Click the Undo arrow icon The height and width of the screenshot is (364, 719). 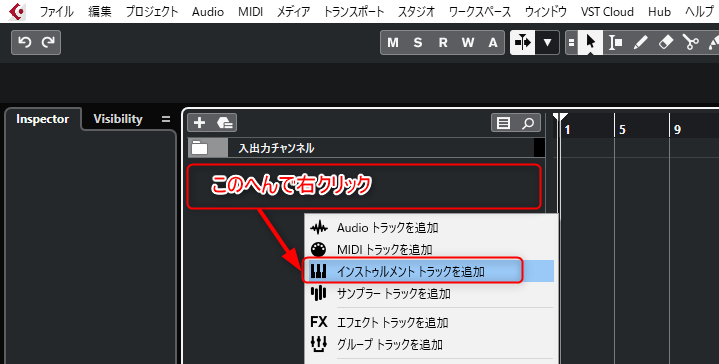click(x=24, y=43)
